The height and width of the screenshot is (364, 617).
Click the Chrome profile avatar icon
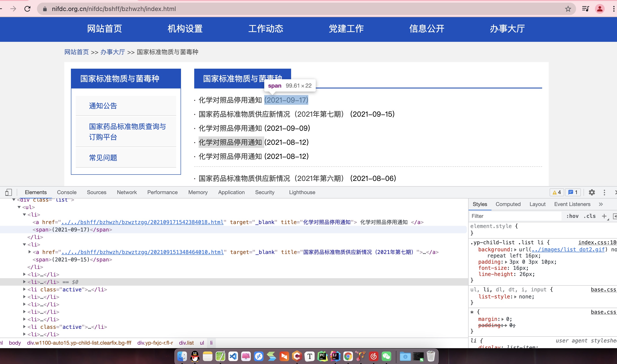pyautogui.click(x=600, y=9)
